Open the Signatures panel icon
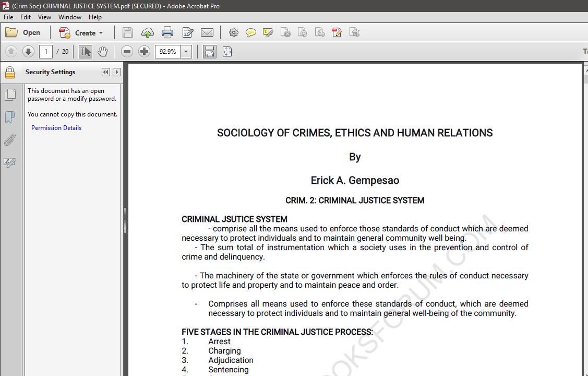 [x=10, y=162]
